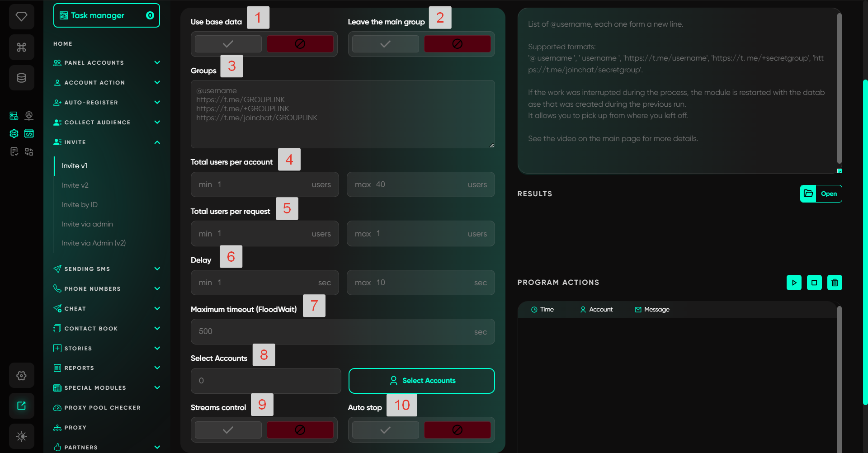The height and width of the screenshot is (453, 868).
Task: Enable Streams control checkmark toggle
Action: [228, 430]
